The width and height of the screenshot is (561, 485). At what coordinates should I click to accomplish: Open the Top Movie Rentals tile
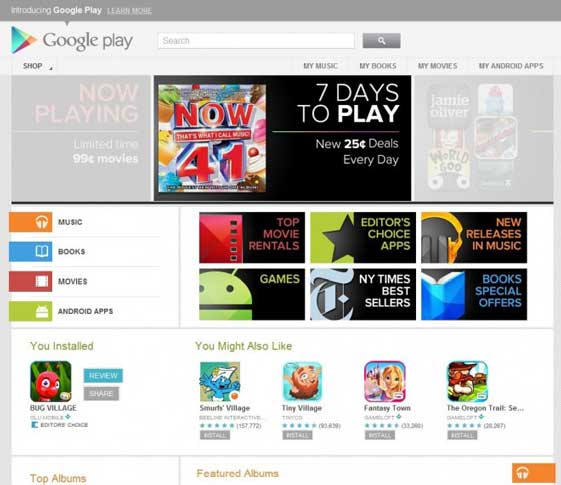tap(252, 237)
